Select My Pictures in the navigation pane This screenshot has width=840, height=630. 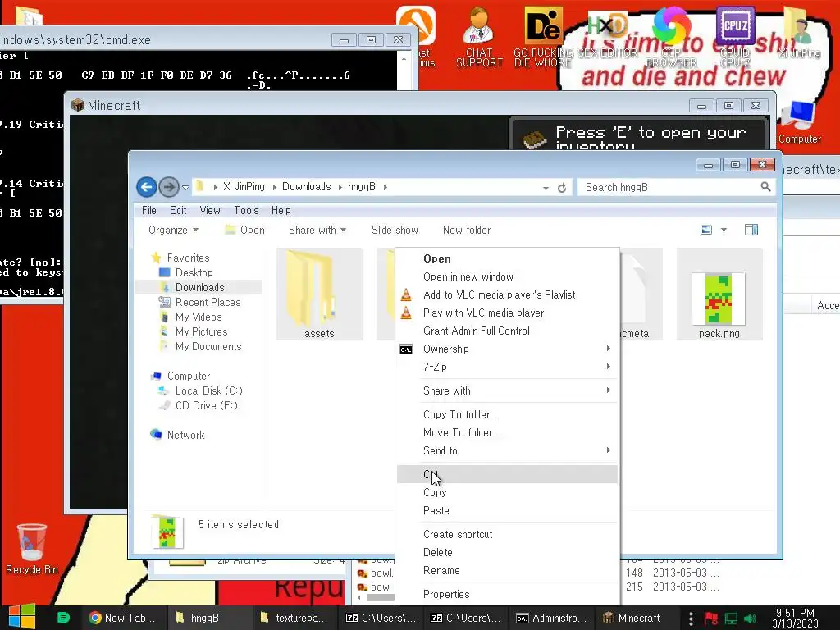[x=202, y=332]
